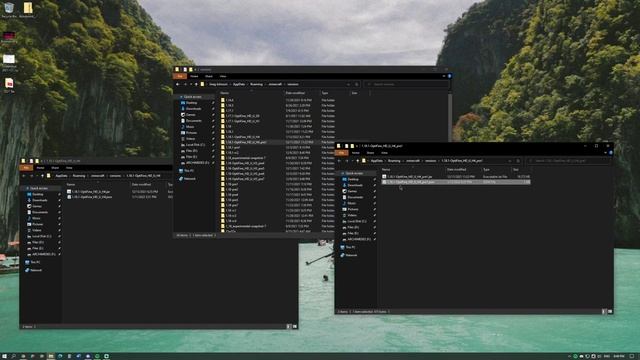Open address bar dropdown in H4_pre1 window

tap(510, 161)
